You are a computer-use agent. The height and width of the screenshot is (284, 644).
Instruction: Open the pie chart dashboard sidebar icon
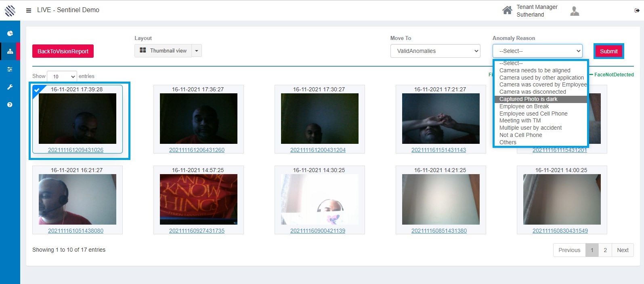pyautogui.click(x=10, y=34)
